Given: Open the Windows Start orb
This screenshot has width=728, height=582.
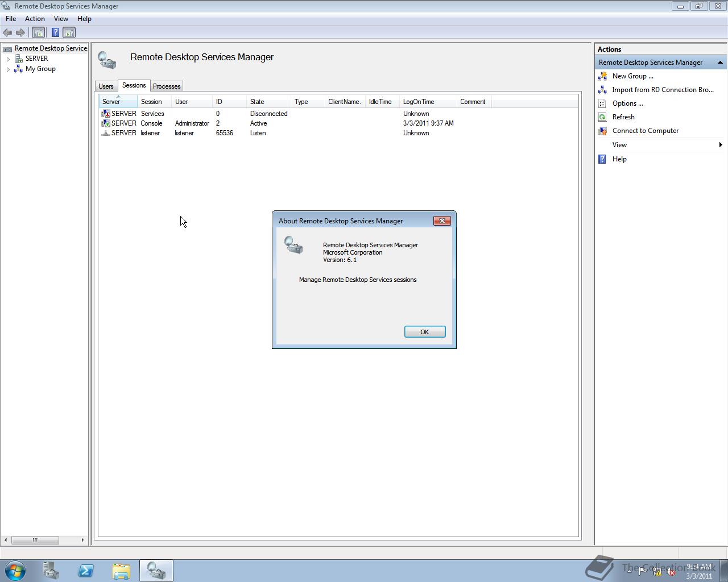Looking at the screenshot, I should point(15,571).
